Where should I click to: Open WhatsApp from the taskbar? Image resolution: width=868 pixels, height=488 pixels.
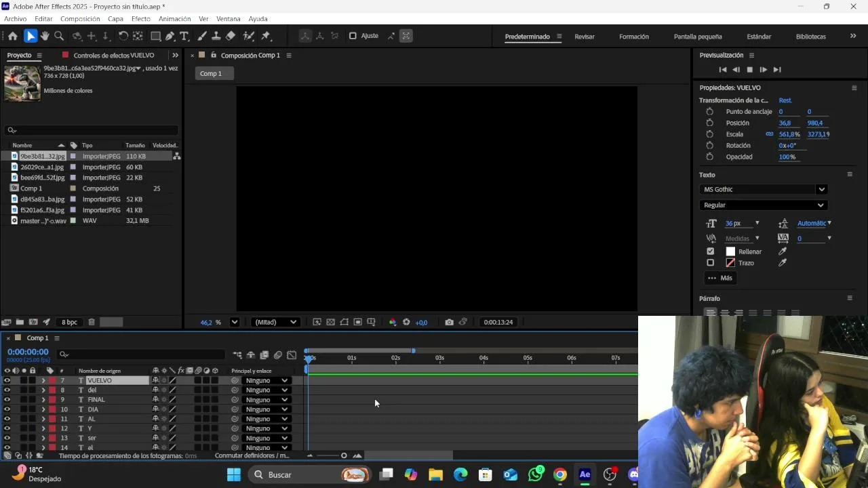pyautogui.click(x=536, y=474)
